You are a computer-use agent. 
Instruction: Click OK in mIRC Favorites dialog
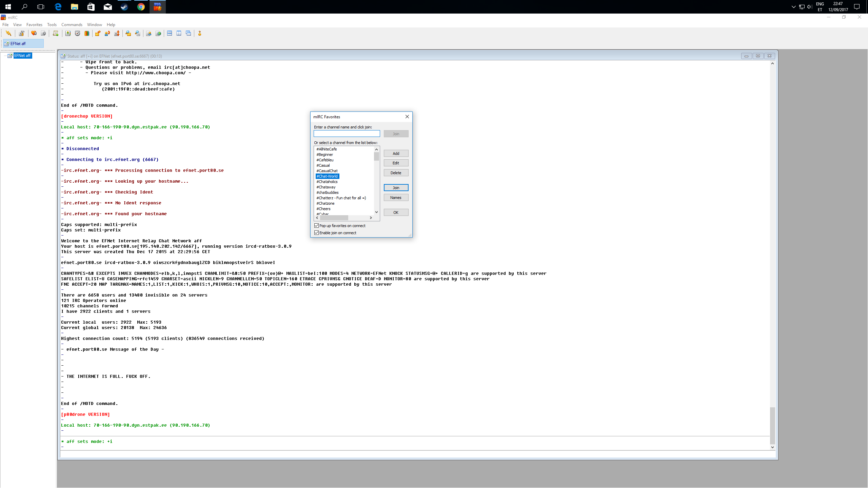(396, 212)
